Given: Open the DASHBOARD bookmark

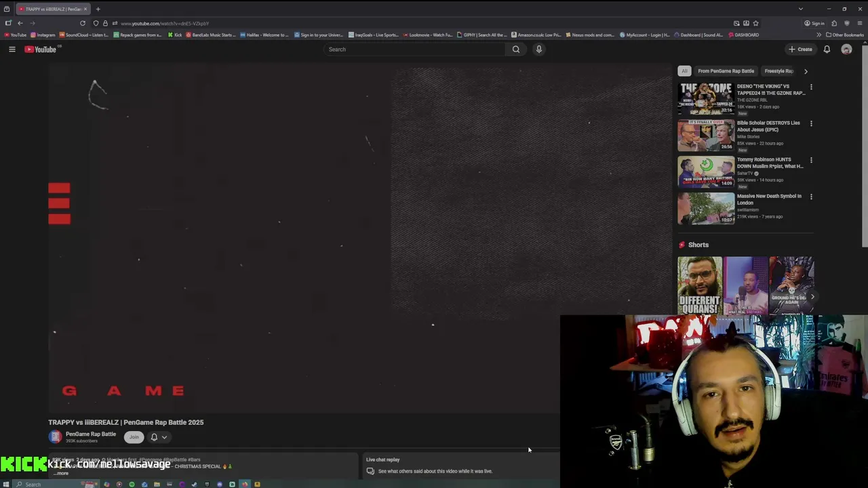Looking at the screenshot, I should pyautogui.click(x=743, y=35).
